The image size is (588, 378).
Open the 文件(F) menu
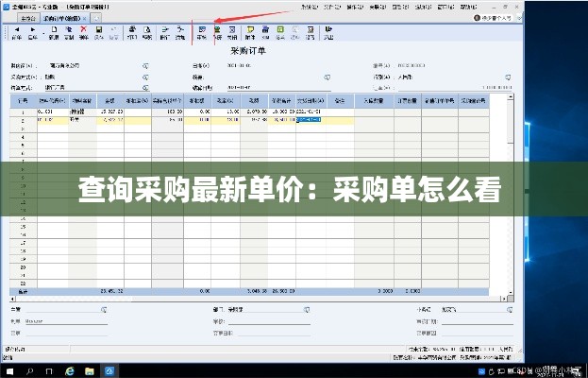pyautogui.click(x=332, y=7)
